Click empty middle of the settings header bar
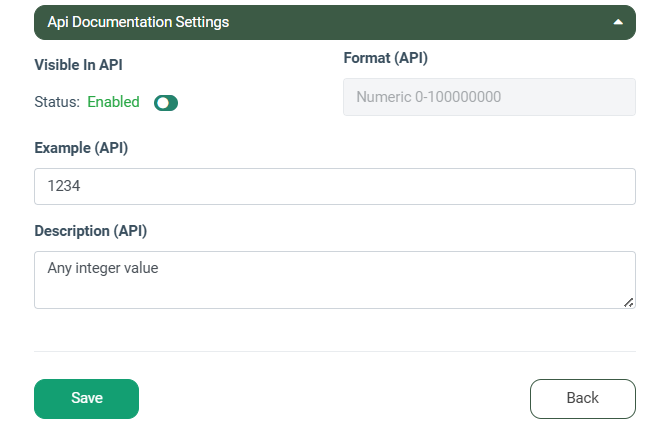The width and height of the screenshot is (669, 443). 420,22
